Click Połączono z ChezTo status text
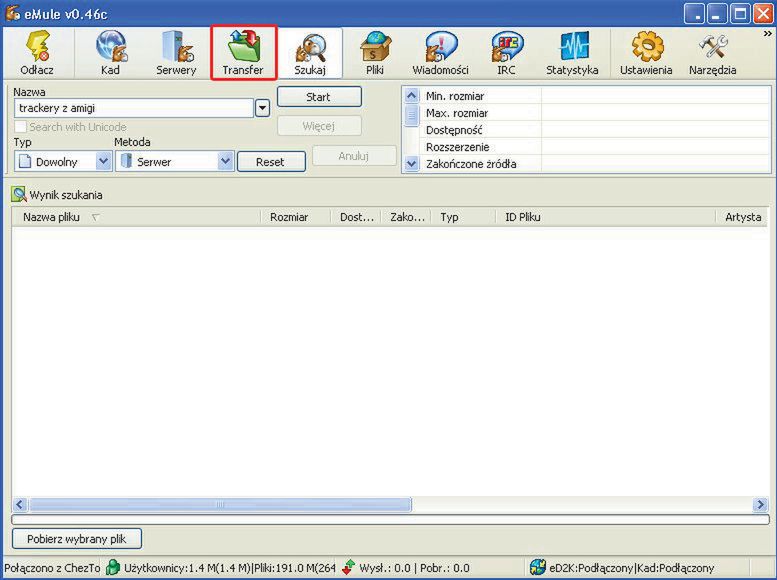The image size is (777, 580). tap(52, 568)
